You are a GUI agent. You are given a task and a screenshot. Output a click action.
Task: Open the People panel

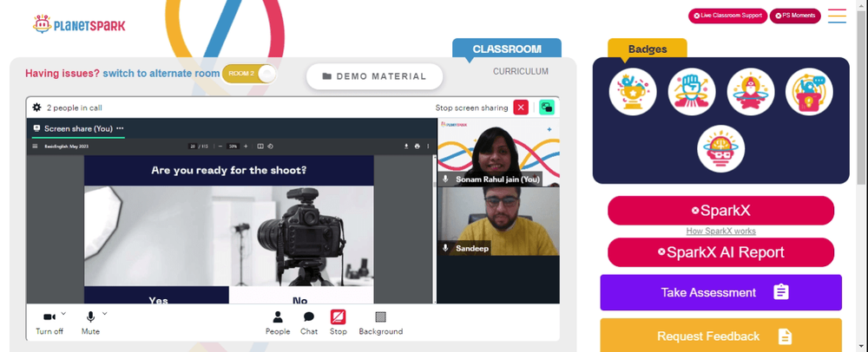pyautogui.click(x=278, y=323)
